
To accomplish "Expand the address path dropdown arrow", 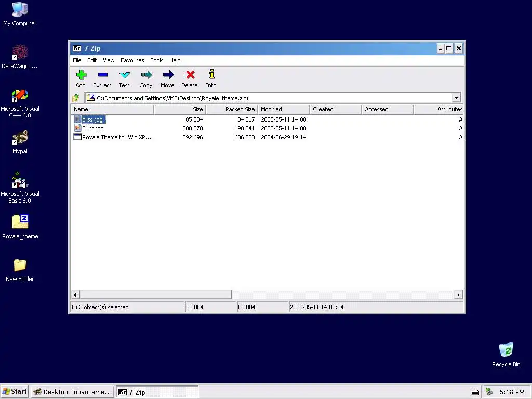I will (456, 98).
